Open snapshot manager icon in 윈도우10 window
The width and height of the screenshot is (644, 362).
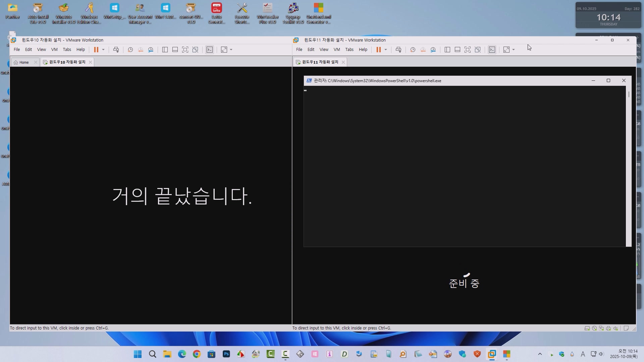[x=151, y=50]
